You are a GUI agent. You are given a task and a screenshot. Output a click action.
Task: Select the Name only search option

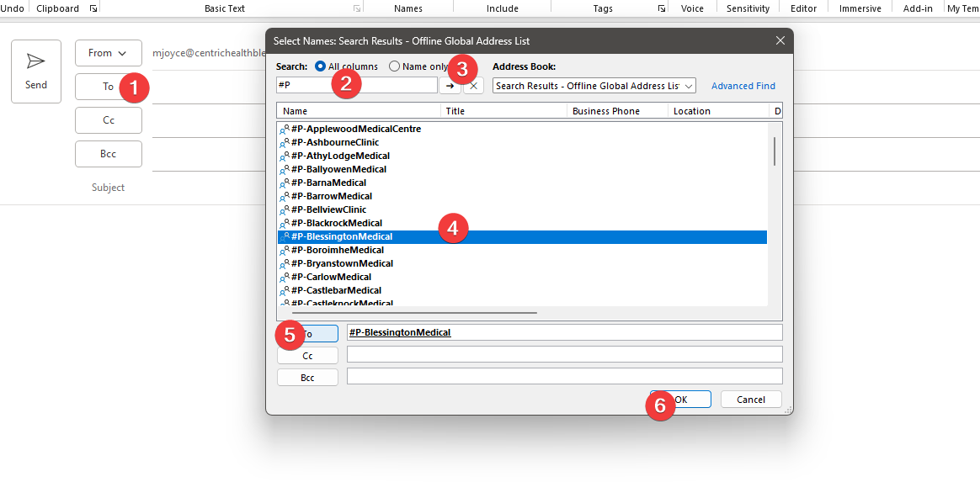pos(394,66)
